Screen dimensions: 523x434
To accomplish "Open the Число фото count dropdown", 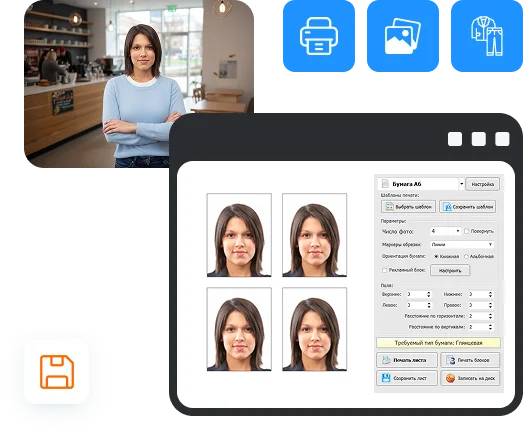I will coord(446,231).
